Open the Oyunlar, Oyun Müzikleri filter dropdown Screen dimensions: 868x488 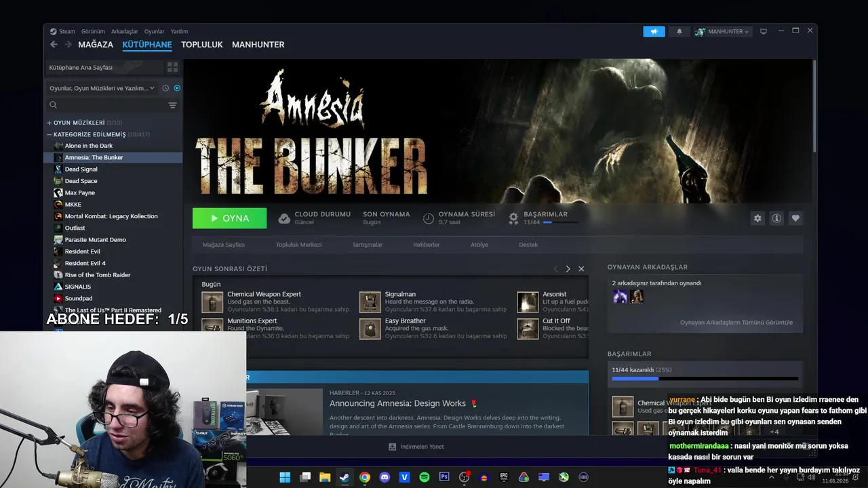[x=102, y=88]
